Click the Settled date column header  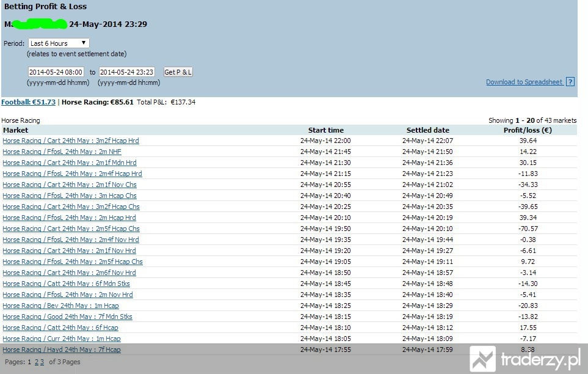(427, 130)
